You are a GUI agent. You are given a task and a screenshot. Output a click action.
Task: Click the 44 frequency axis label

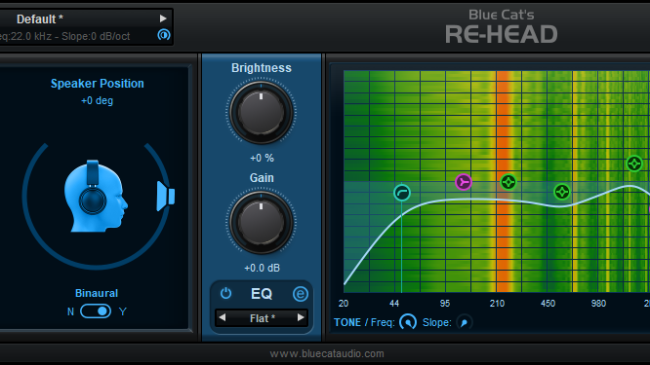point(394,304)
